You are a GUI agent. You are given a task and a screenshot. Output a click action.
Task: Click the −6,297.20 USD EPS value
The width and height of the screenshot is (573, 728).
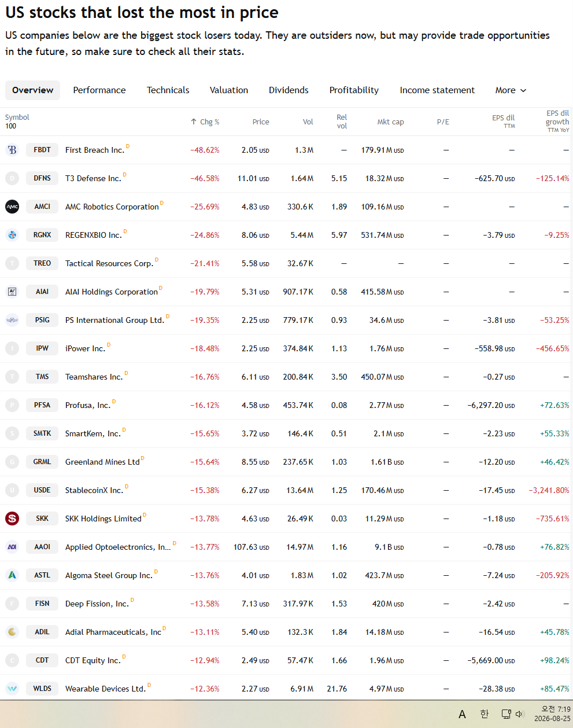pyautogui.click(x=491, y=405)
